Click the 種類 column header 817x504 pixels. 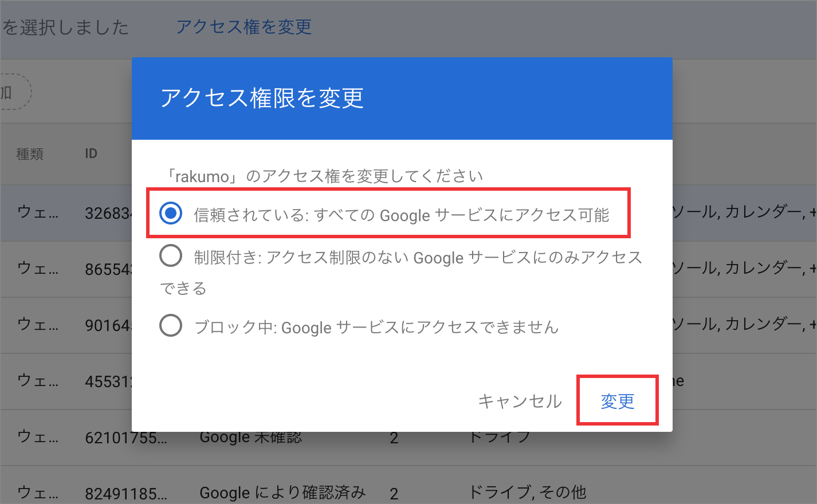pyautogui.click(x=30, y=153)
